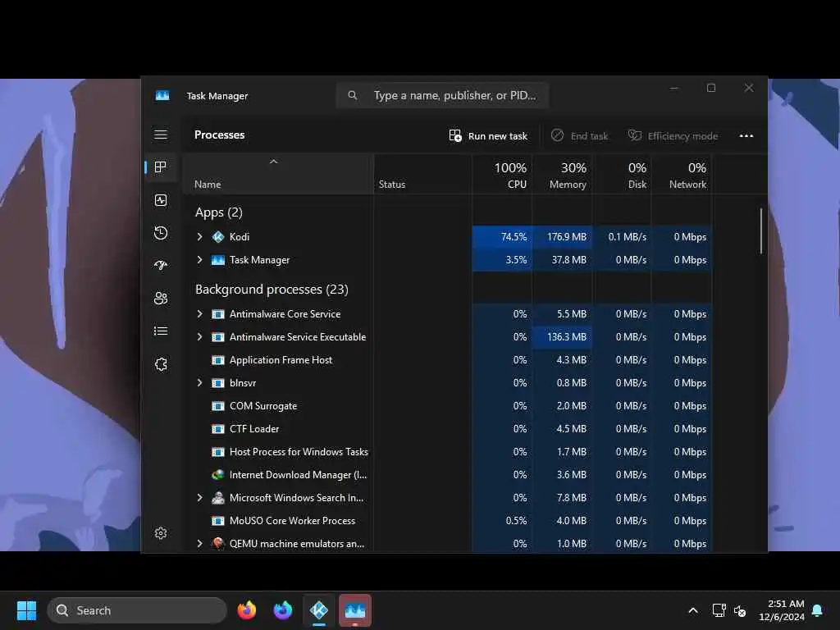Open the Services sidebar page
The width and height of the screenshot is (840, 630).
[161, 364]
